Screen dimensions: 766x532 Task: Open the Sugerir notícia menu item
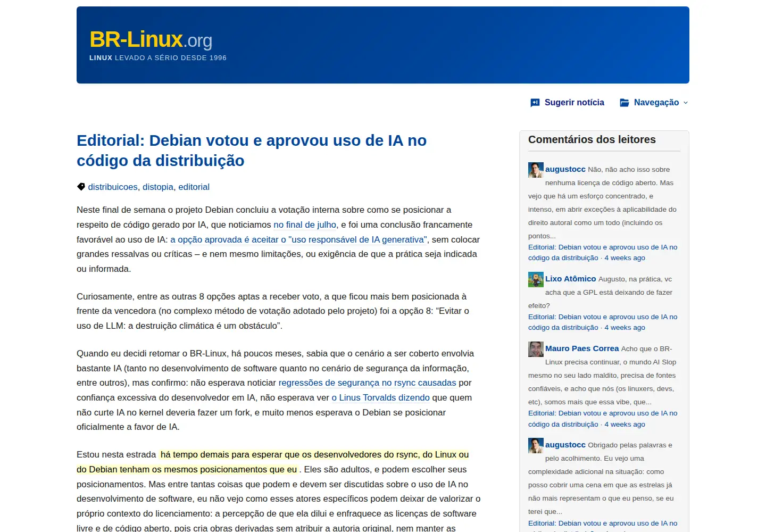coord(568,102)
